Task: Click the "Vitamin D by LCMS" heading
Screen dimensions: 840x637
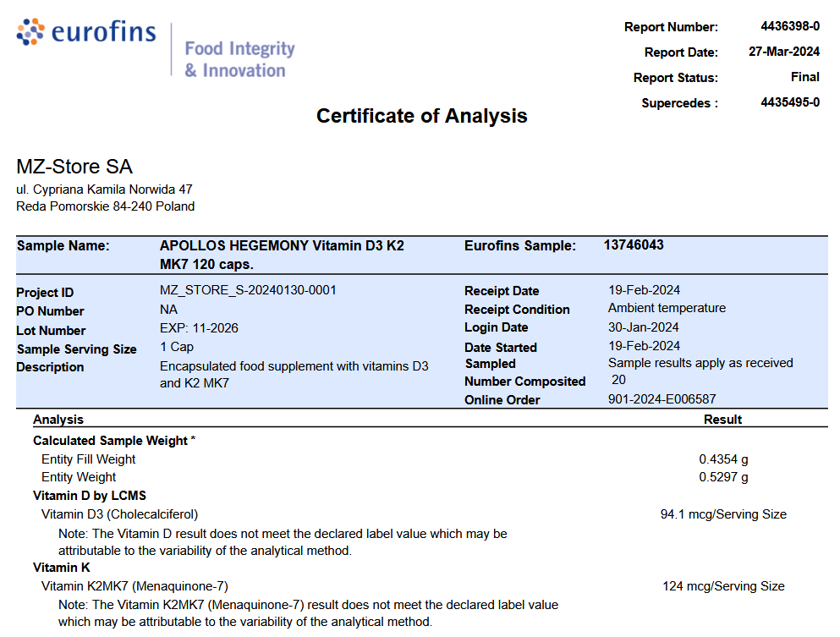Action: click(x=90, y=496)
